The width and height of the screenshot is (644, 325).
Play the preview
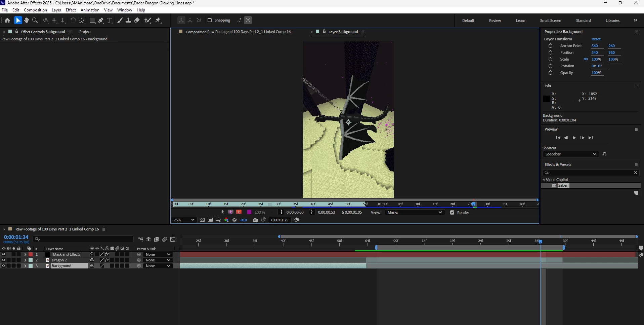[x=574, y=138]
